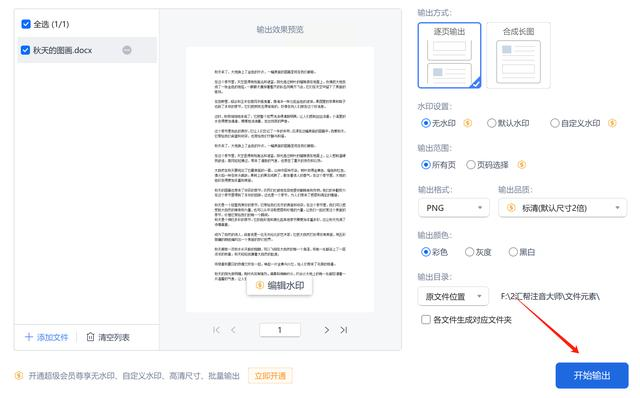Select the 默认水印 radio button
Screen dimensions: 640x398
[x=491, y=123]
